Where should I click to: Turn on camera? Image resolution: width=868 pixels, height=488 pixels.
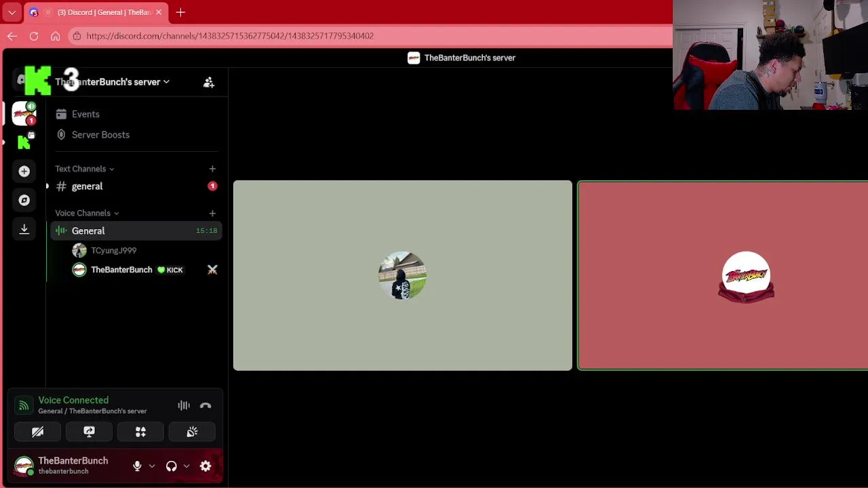[x=37, y=432]
